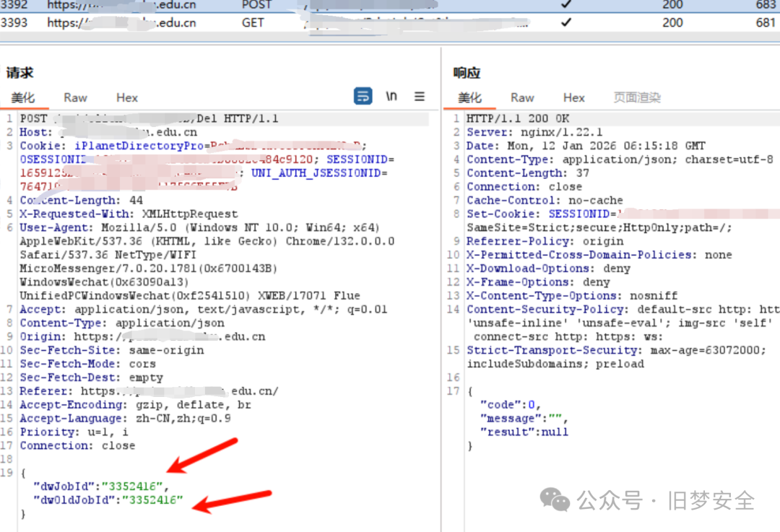The width and height of the screenshot is (780, 532).
Task: Click the Content-Length: 44 header
Action: [x=81, y=201]
